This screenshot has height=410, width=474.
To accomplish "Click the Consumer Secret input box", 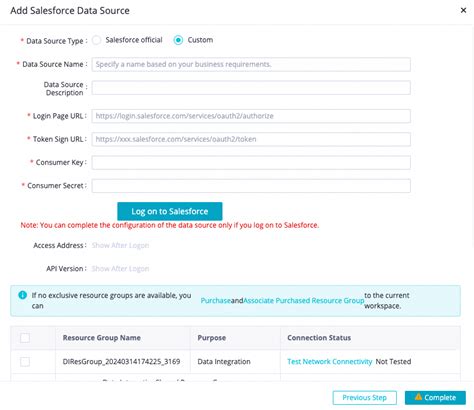I will click(251, 186).
